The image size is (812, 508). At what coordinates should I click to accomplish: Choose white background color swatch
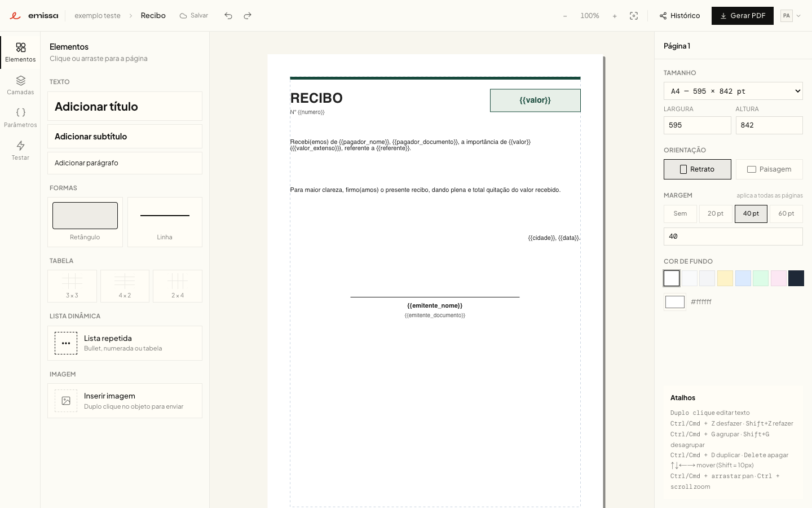click(672, 278)
